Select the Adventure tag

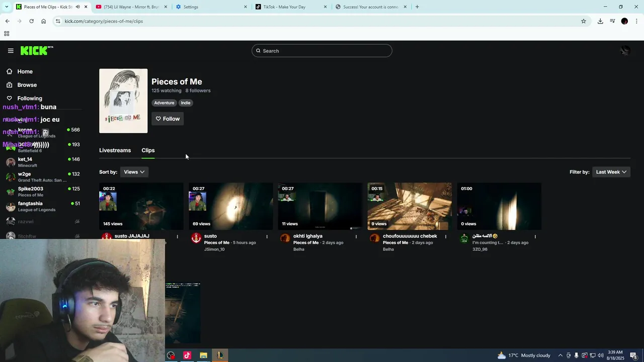164,103
